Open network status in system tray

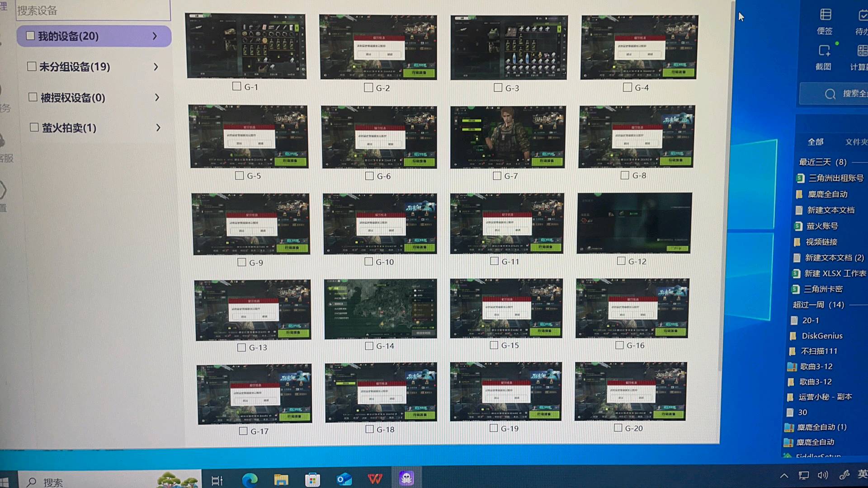[804, 475]
